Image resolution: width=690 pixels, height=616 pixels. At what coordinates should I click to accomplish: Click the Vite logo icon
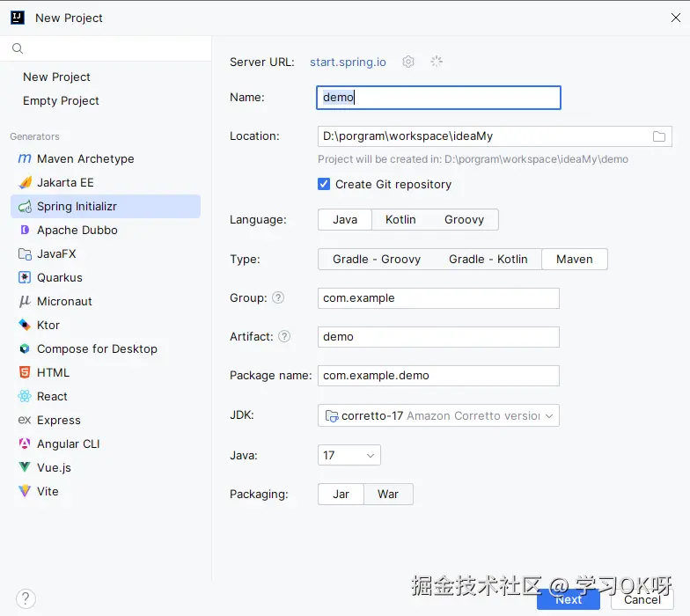pos(25,491)
